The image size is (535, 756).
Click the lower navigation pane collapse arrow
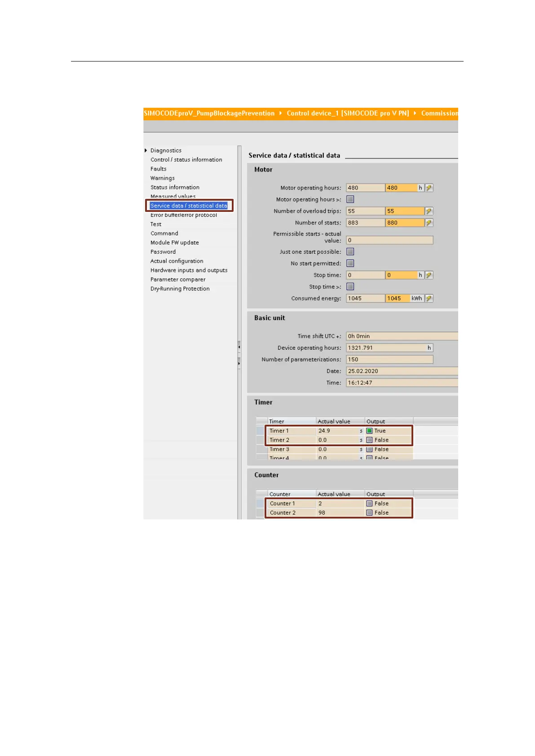click(239, 363)
